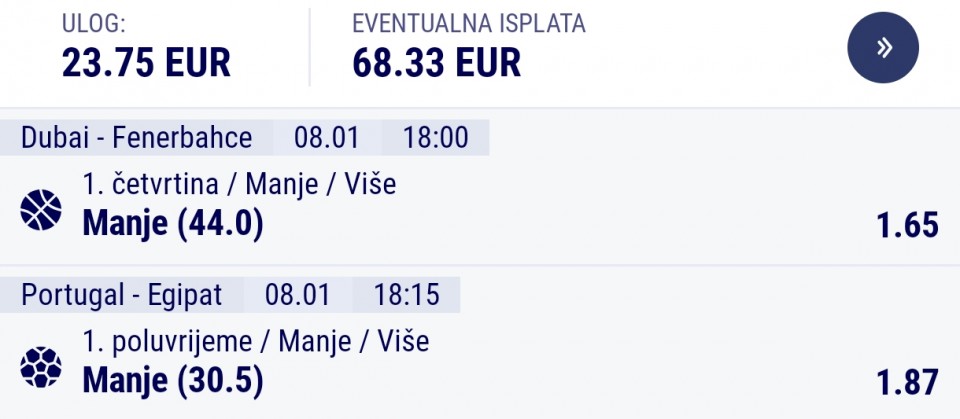The image size is (960, 419).
Task: Open the Portugal - Egipat match
Action: [121, 294]
